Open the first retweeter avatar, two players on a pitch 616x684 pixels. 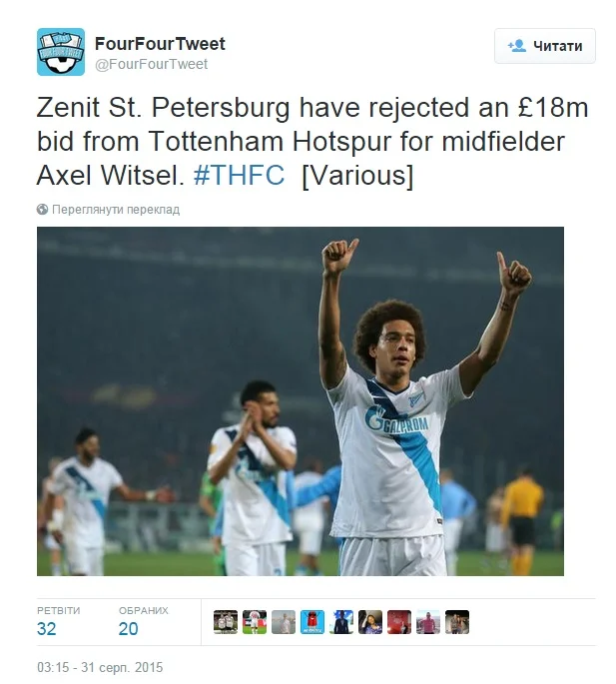point(226,622)
